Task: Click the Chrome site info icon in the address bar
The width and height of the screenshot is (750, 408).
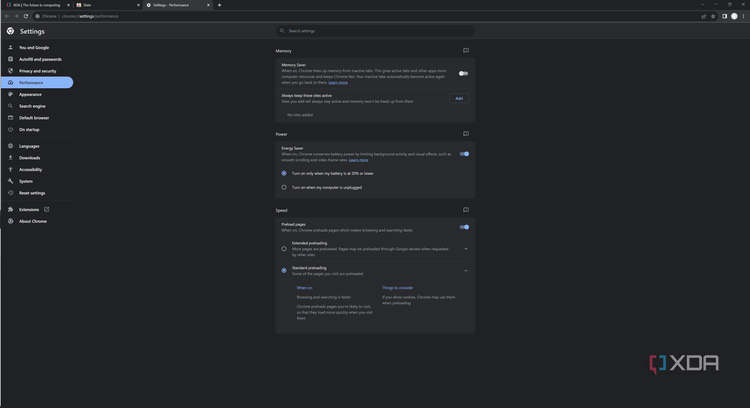Action: coord(37,16)
